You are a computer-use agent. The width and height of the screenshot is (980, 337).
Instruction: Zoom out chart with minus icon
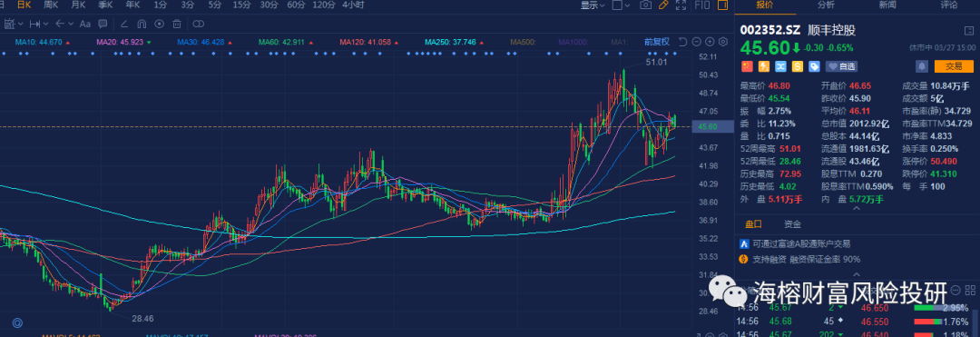[x=696, y=42]
